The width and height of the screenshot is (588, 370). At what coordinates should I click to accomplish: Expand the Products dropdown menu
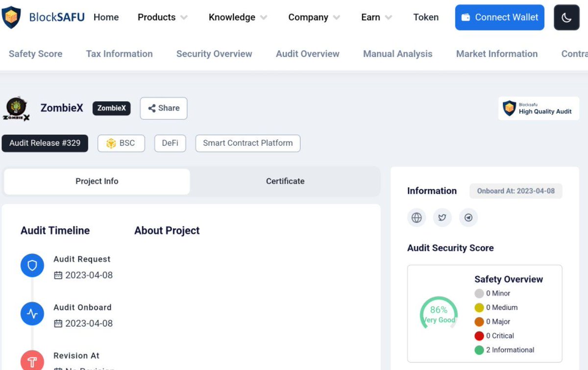[163, 18]
